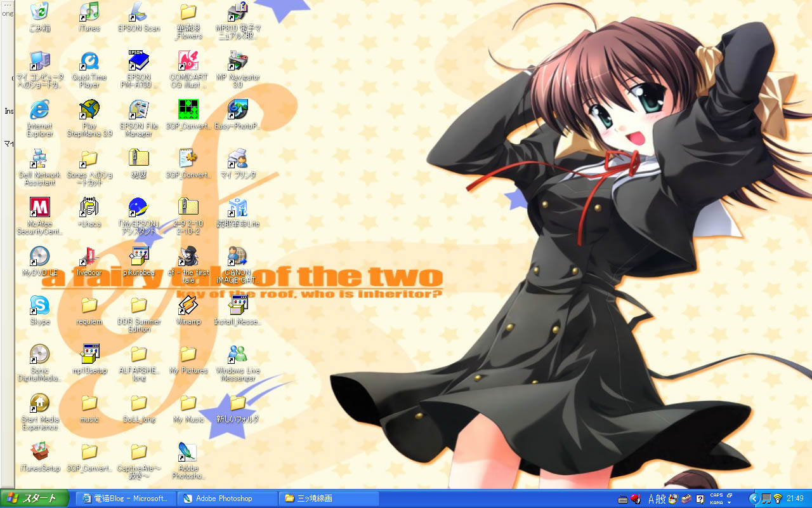Open IME conversion mode 般 menu
The image size is (812, 508).
click(x=660, y=499)
